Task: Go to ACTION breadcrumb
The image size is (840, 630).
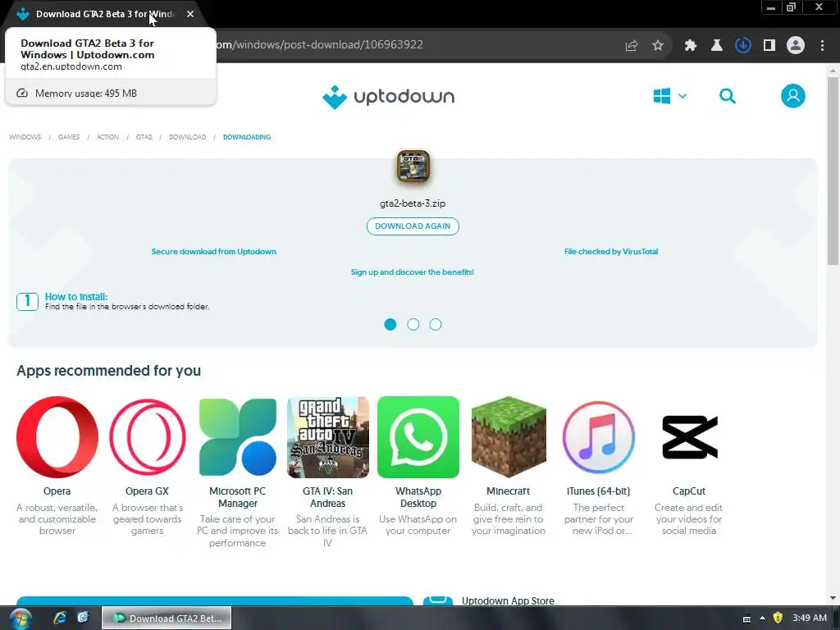Action: click(107, 137)
